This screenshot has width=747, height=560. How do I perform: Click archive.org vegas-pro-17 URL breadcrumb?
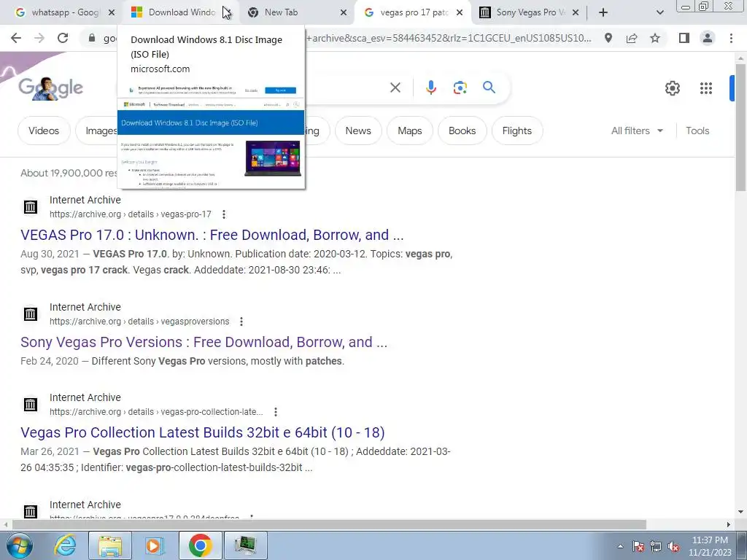[131, 214]
